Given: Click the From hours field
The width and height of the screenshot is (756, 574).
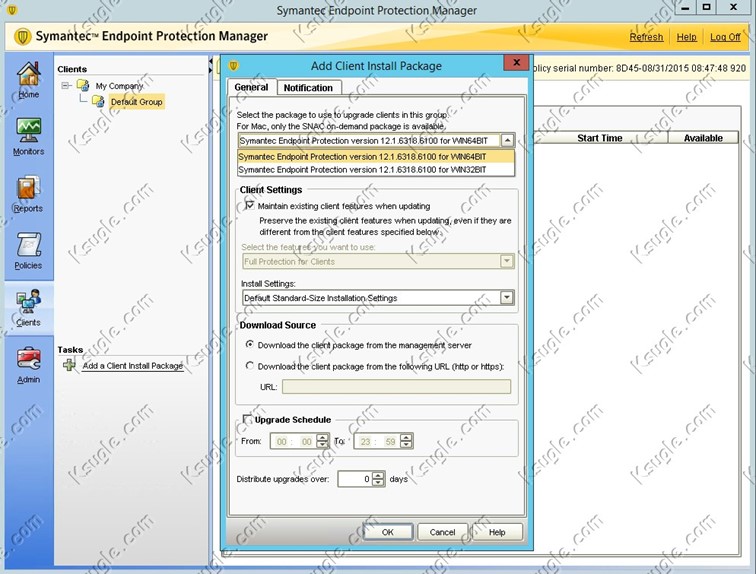Looking at the screenshot, I should tap(282, 441).
